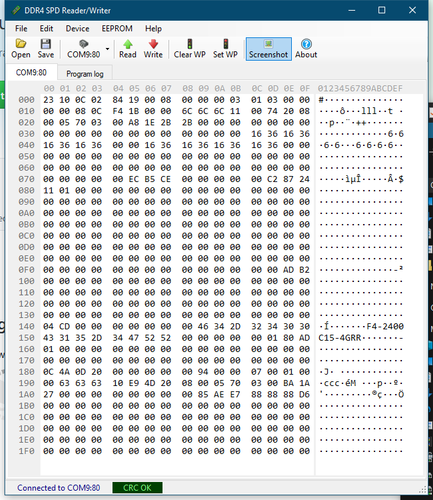Image resolution: width=433 pixels, height=500 pixels.
Task: Take a Screenshot from the toolbar
Action: [x=269, y=49]
